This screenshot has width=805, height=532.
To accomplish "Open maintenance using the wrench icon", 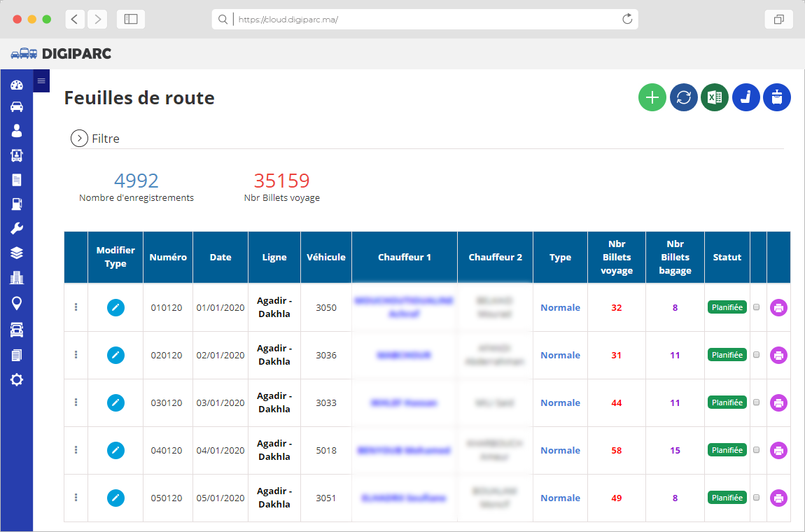I will 16,228.
